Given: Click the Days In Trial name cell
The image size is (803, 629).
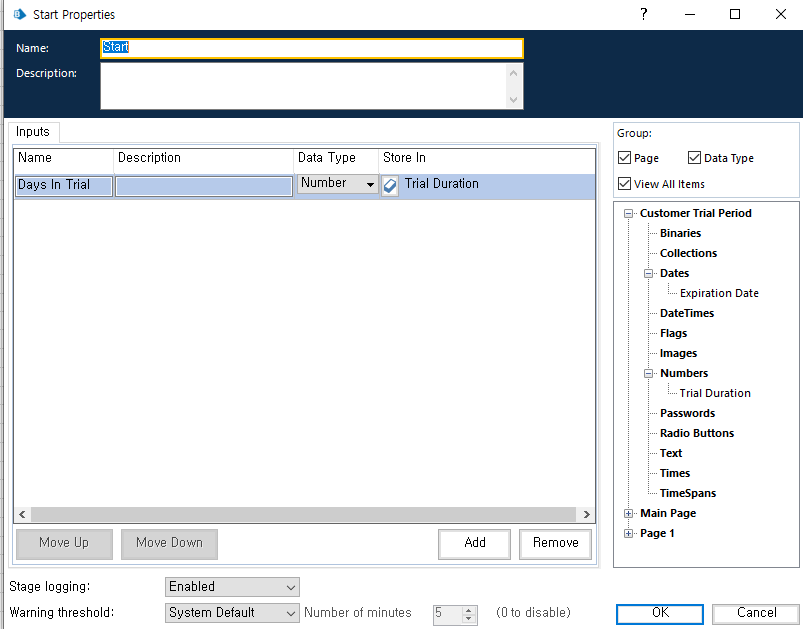Looking at the screenshot, I should (x=64, y=185).
